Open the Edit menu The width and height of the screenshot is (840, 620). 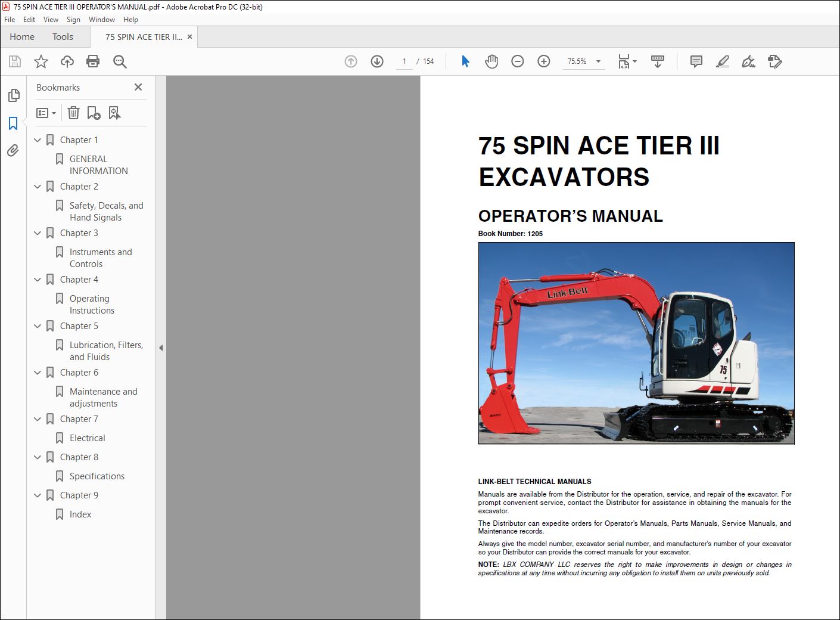tap(29, 20)
